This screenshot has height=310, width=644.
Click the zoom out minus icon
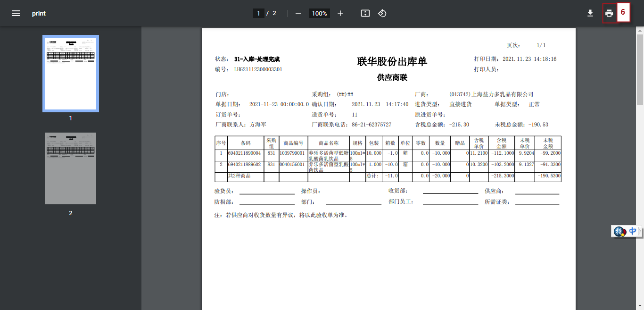pyautogui.click(x=298, y=13)
